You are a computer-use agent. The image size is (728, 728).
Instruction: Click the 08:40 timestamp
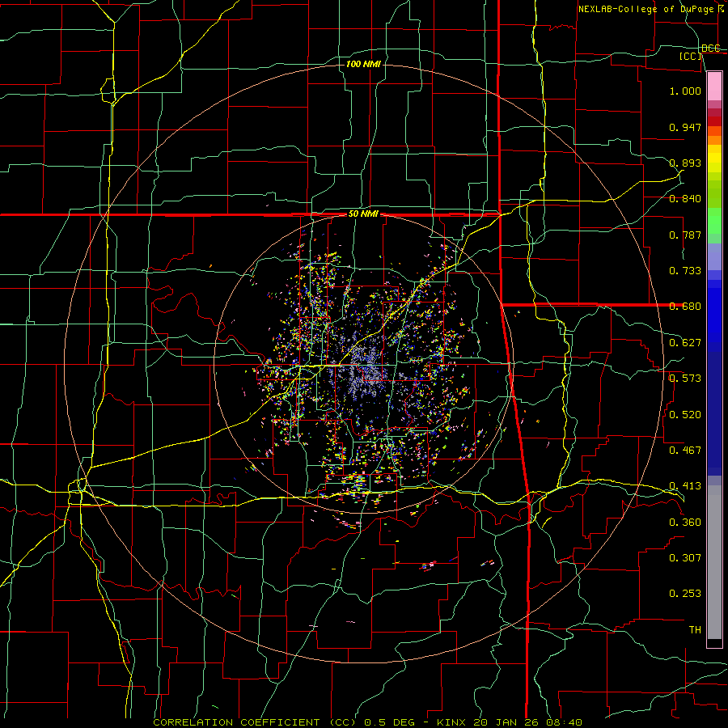pos(564,722)
